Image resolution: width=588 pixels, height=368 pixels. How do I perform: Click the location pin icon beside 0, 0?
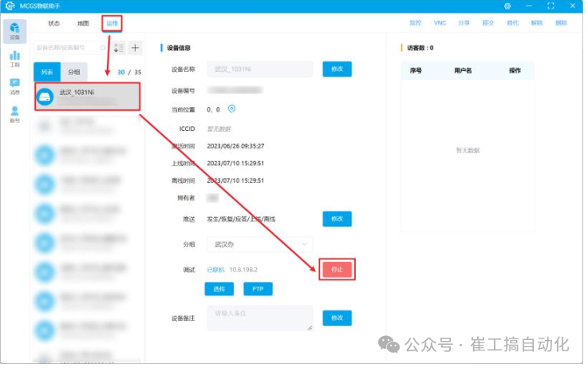231,109
